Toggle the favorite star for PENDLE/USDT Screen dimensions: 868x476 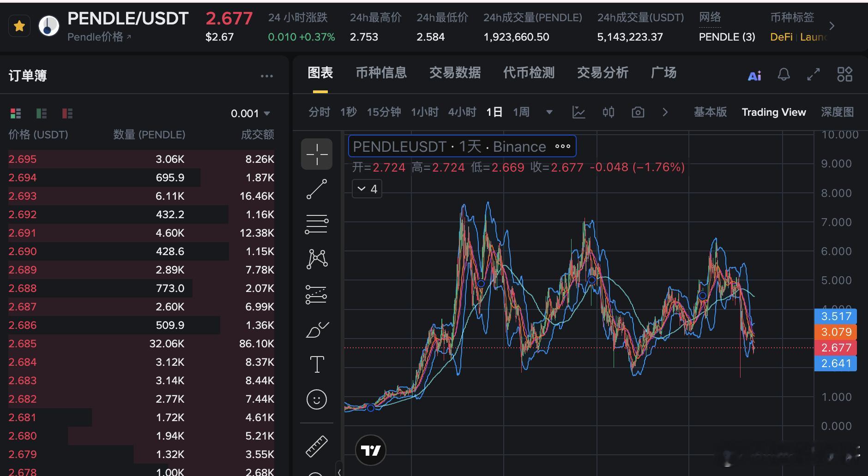coord(19,25)
